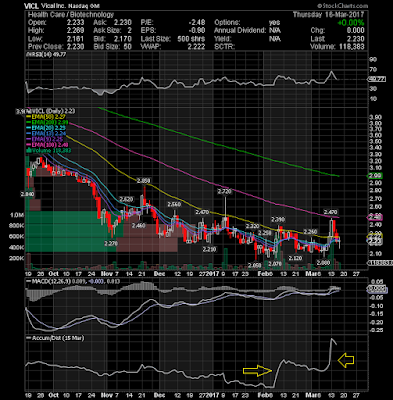This screenshot has height=400, width=393.
Task: Click the Ask Size label
Action: [x=108, y=31]
